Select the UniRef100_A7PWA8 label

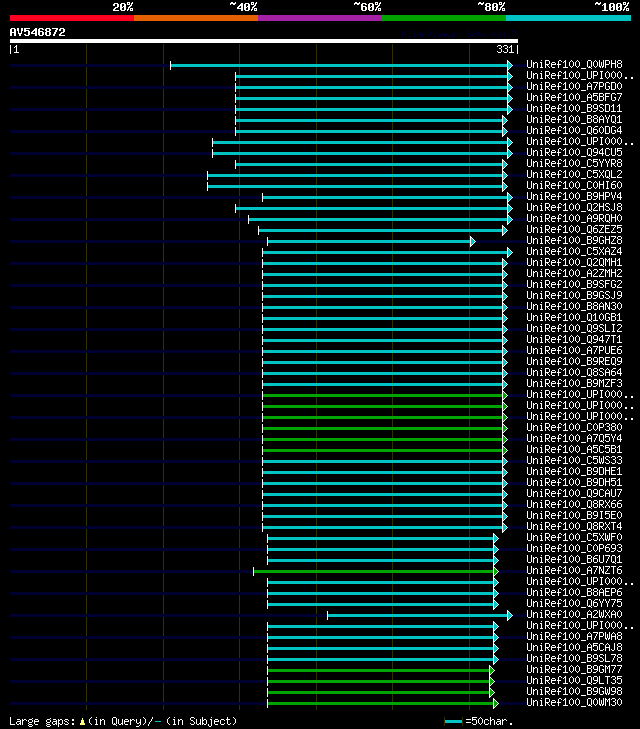574,636
